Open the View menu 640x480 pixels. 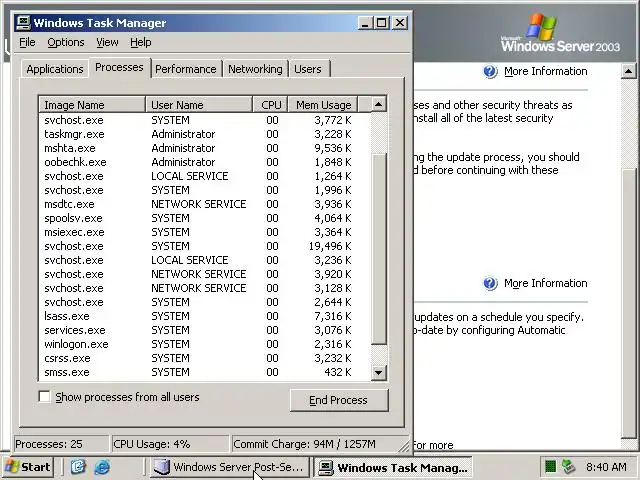107,42
